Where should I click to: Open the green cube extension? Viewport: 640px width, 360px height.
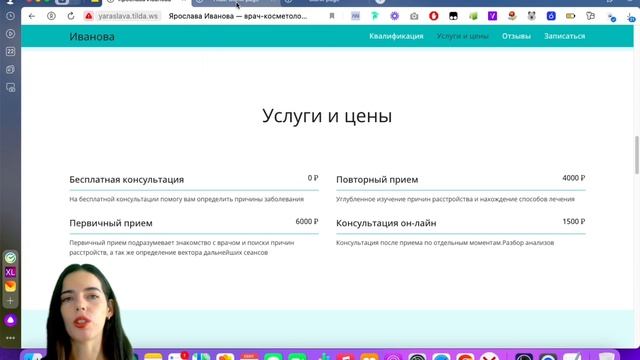[x=473, y=16]
